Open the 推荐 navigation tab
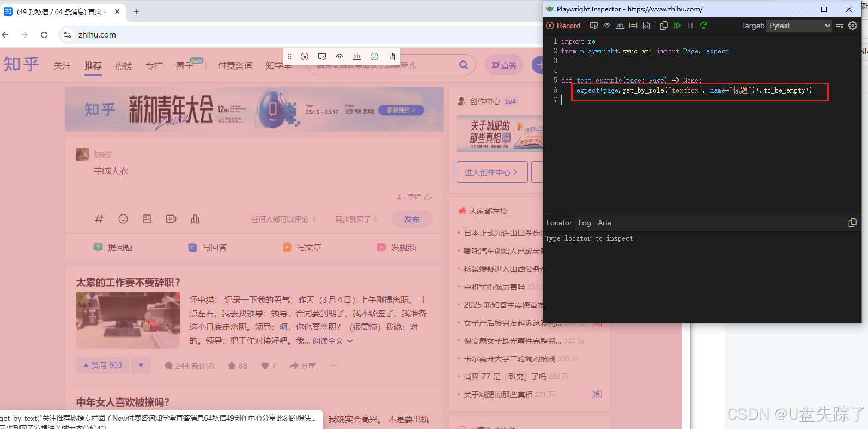868x429 pixels. [93, 65]
